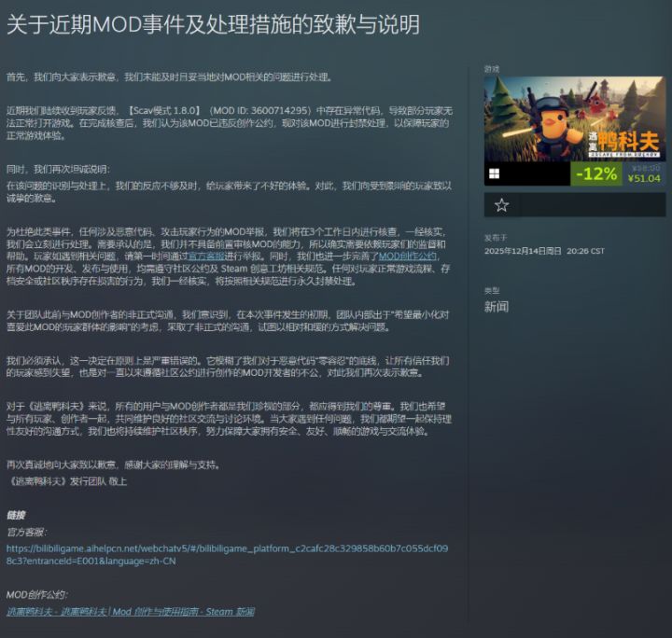
Task: Click the ¥51.04 discounted price
Action: click(x=644, y=178)
